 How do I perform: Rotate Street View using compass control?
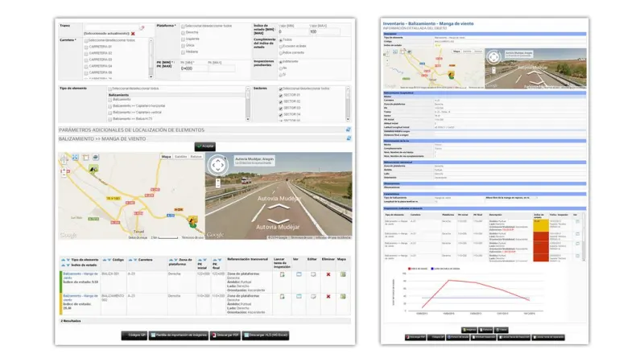(x=218, y=165)
